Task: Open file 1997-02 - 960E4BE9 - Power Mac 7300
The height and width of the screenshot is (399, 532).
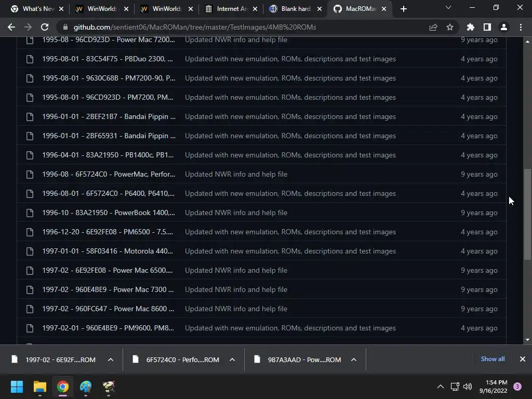Action: tap(108, 289)
